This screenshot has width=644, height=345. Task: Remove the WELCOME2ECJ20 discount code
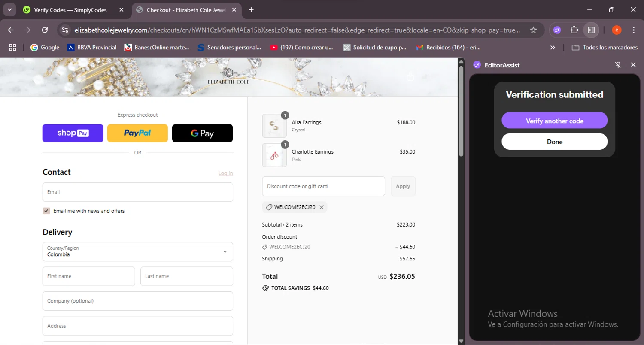321,207
